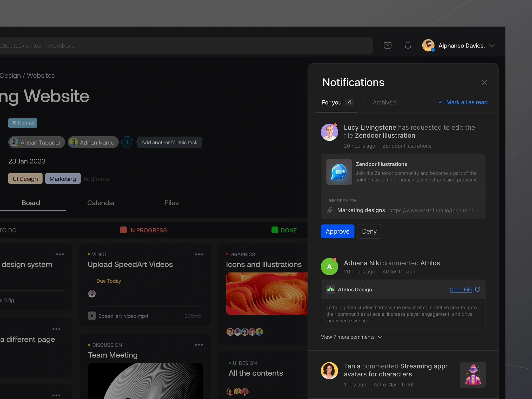Image resolution: width=532 pixels, height=399 pixels.
Task: Click the plus icon to add assignee
Action: pyautogui.click(x=127, y=142)
